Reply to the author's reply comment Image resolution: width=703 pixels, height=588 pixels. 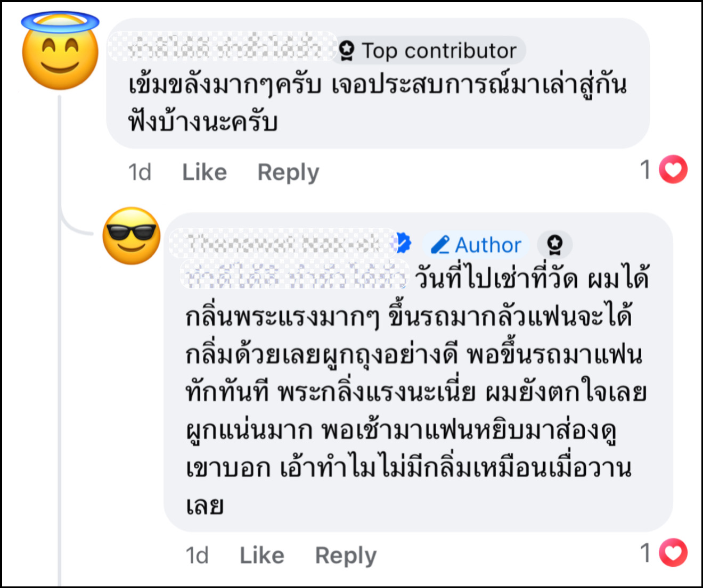[x=346, y=555]
